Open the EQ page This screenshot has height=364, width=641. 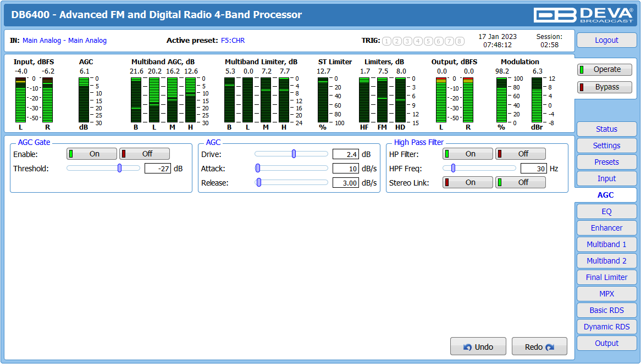[607, 211]
